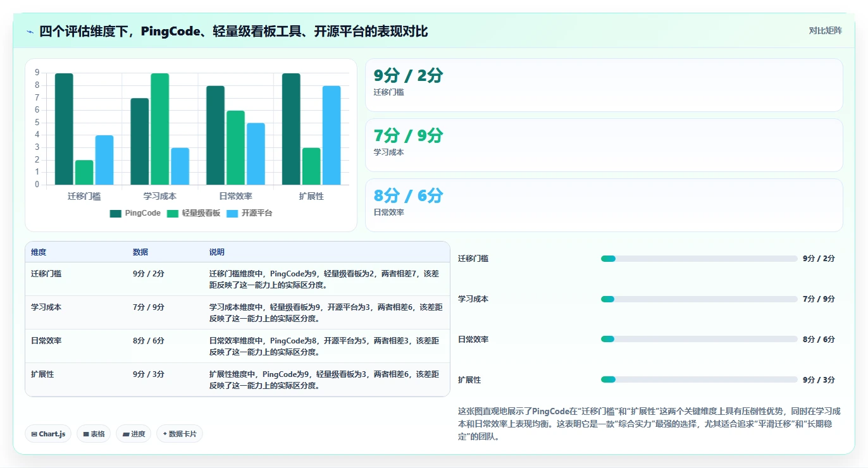The width and height of the screenshot is (868, 468).
Task: Click the 8分 / 6分 progress value
Action: [x=819, y=340]
